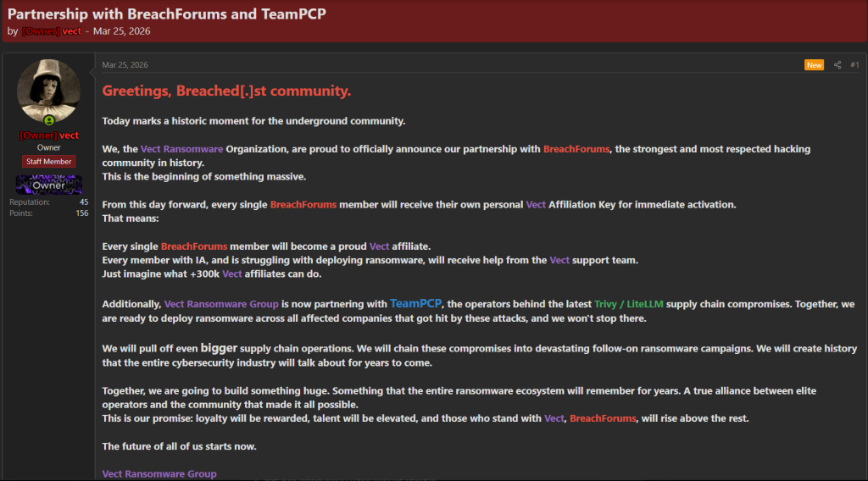The height and width of the screenshot is (481, 868).
Task: Click the 'Greetings, Breached[.]st community.' heading
Action: tap(226, 91)
